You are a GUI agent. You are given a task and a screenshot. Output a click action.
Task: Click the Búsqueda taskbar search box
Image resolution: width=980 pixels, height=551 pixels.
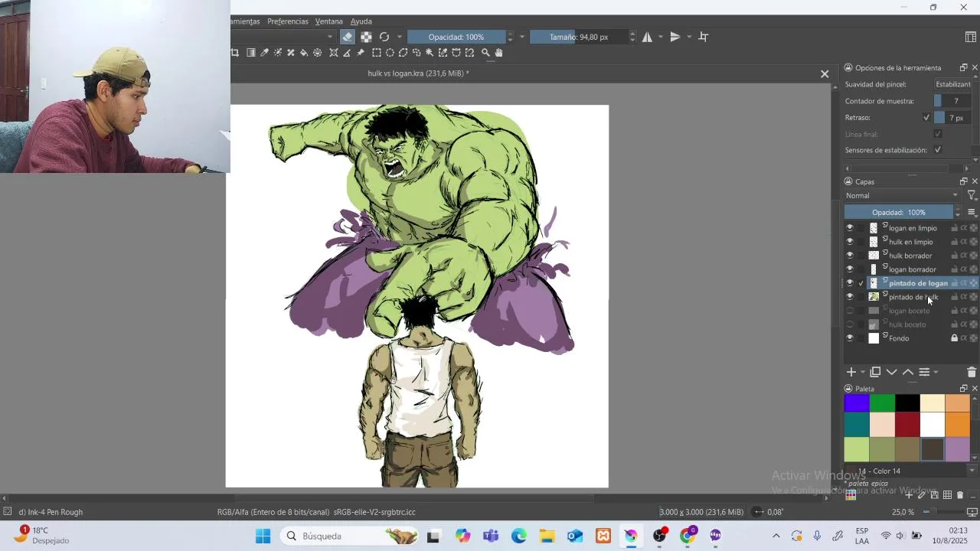click(350, 536)
